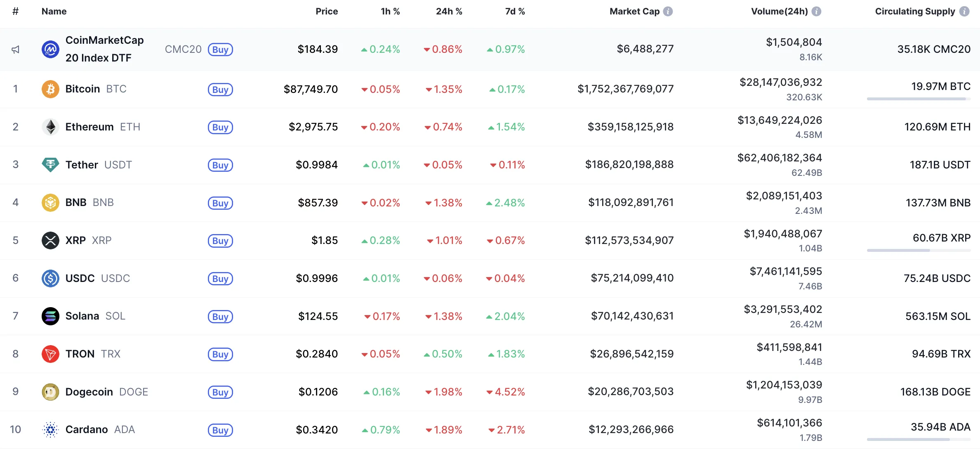Screen dimensions: 980x450
Task: Sort by the 24h % column header
Action: tap(449, 12)
